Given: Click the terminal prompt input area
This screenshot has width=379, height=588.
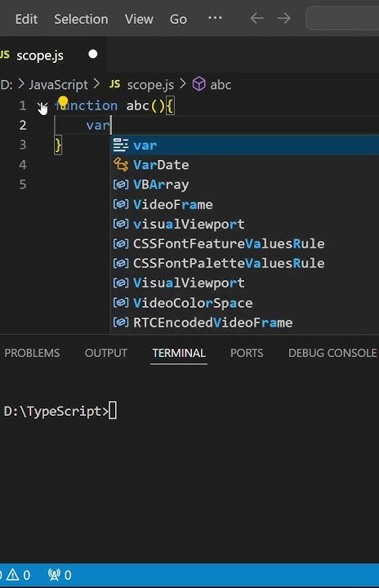Looking at the screenshot, I should point(113,411).
